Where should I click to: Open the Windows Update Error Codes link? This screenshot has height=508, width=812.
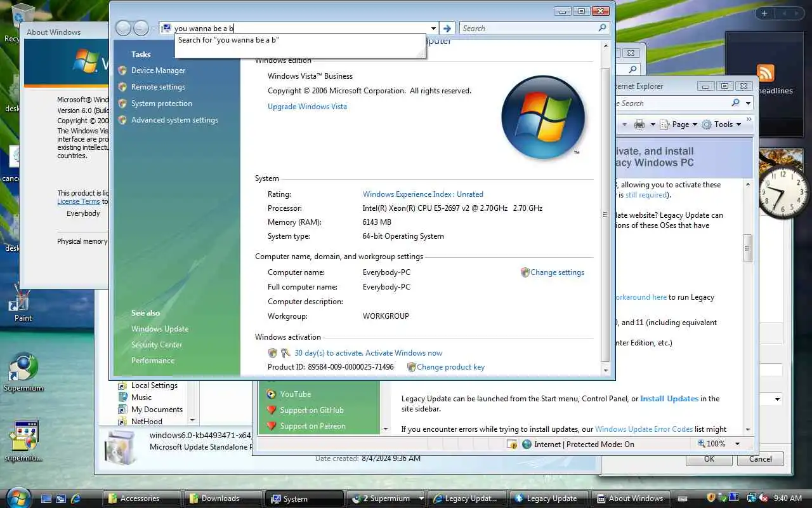coord(644,429)
